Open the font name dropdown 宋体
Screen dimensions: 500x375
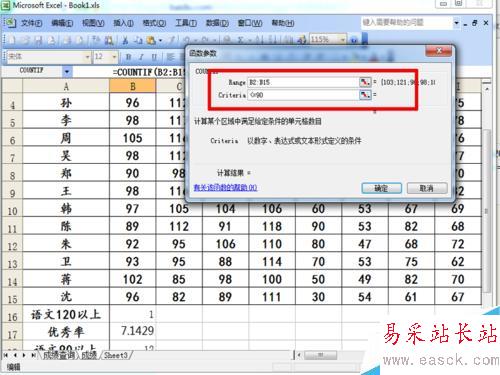click(x=87, y=57)
